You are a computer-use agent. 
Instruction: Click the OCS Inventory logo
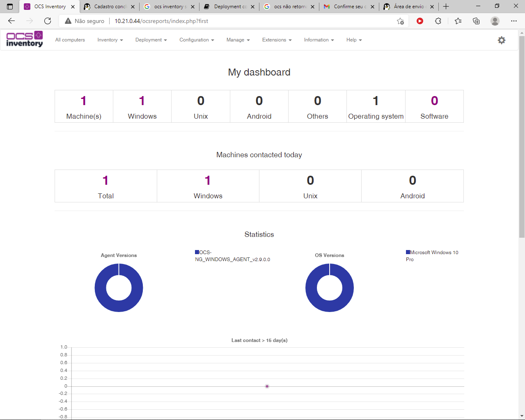(25, 39)
